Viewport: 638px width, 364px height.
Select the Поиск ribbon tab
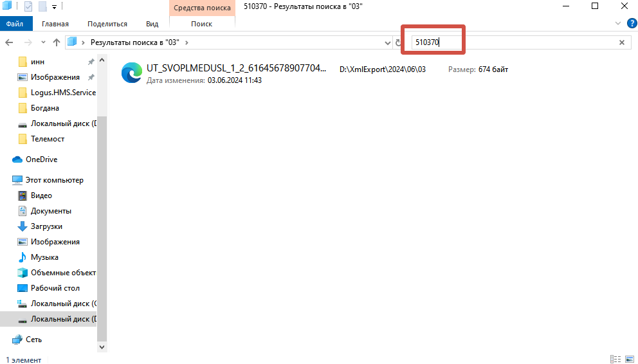click(202, 24)
